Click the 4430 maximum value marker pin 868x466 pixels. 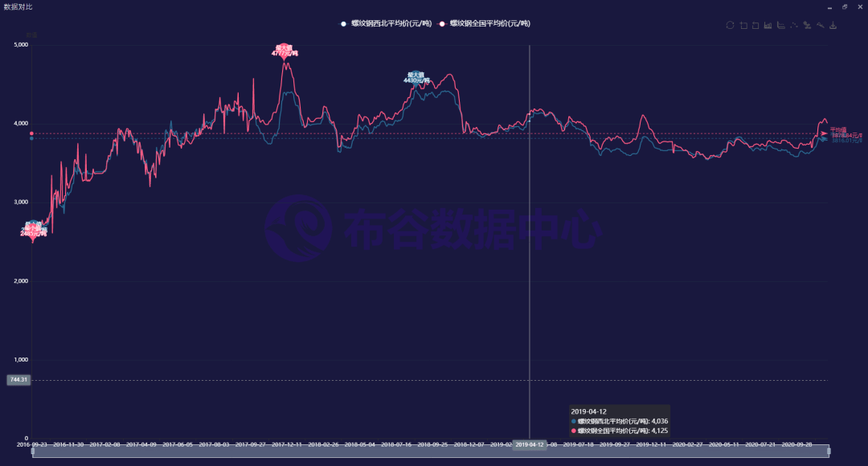[416, 78]
